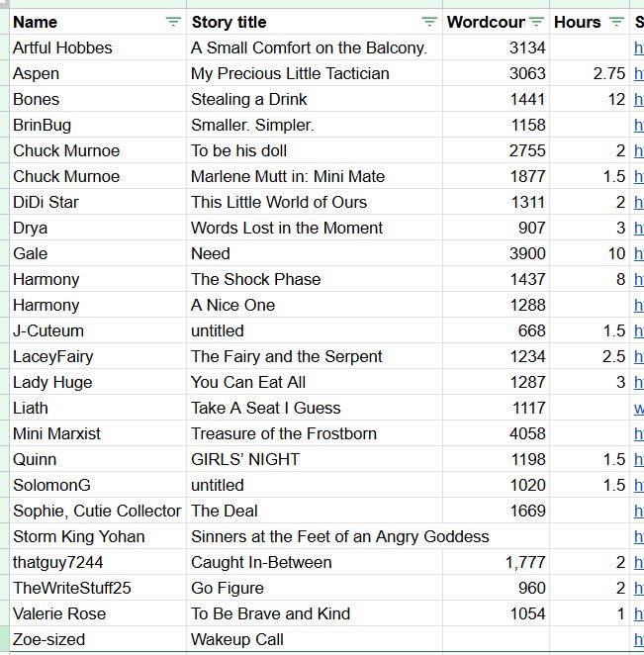The height and width of the screenshot is (655, 644).
Task: Select the wordcount cell 3134
Action: pos(496,47)
